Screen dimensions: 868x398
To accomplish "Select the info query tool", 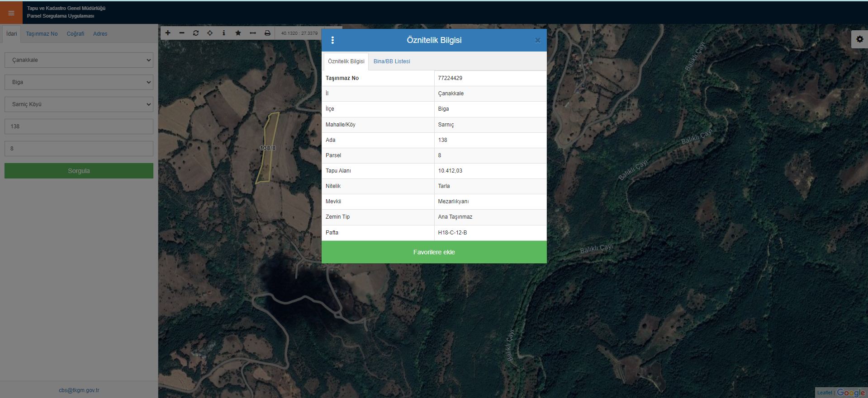I will 224,33.
